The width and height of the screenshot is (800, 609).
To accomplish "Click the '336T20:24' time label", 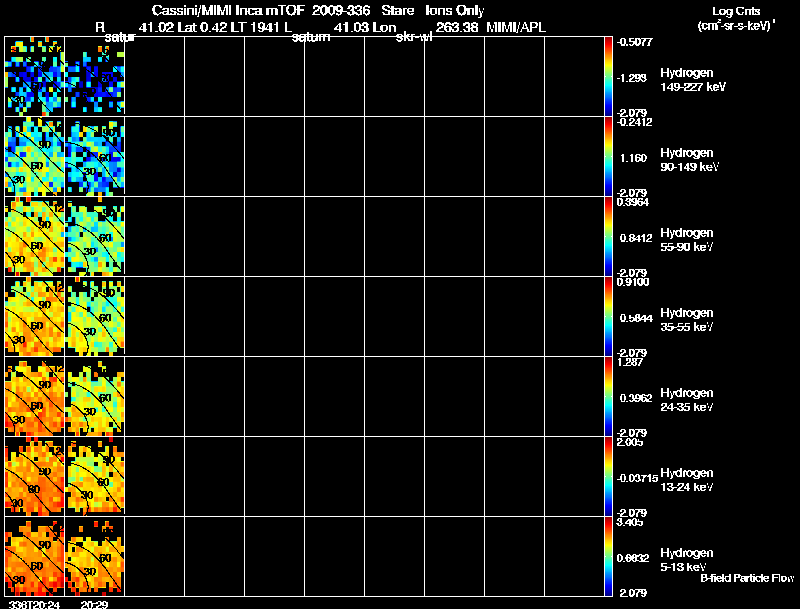I will (x=34, y=604).
